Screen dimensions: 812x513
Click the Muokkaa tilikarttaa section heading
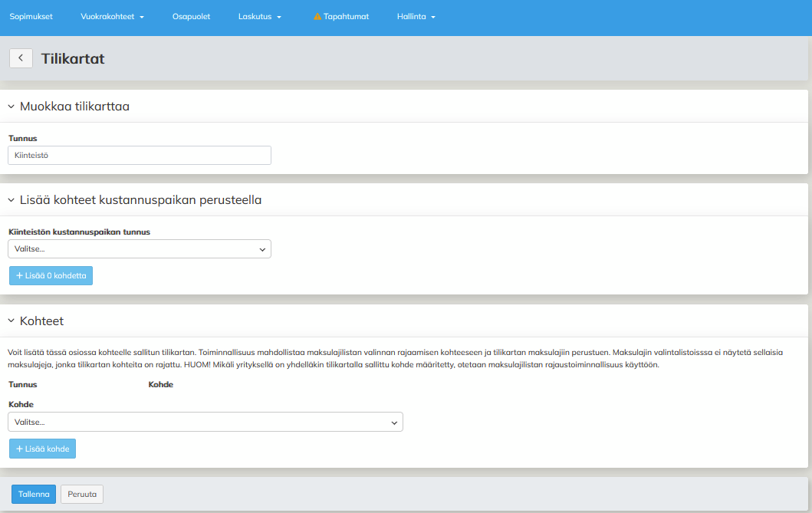point(74,107)
